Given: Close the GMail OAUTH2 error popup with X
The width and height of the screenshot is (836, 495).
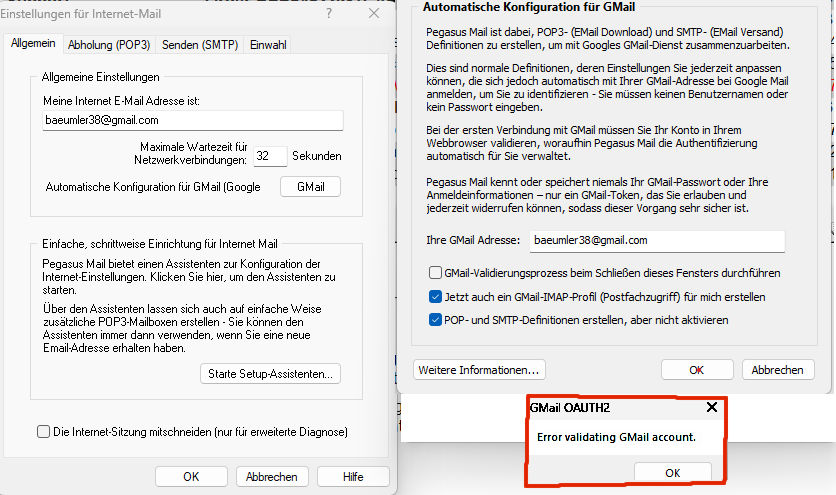Looking at the screenshot, I should (x=711, y=408).
